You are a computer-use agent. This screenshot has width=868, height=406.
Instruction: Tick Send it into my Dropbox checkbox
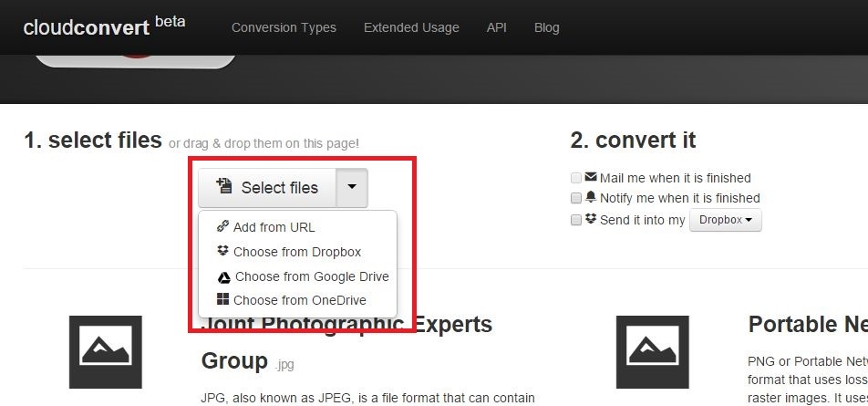pos(575,220)
